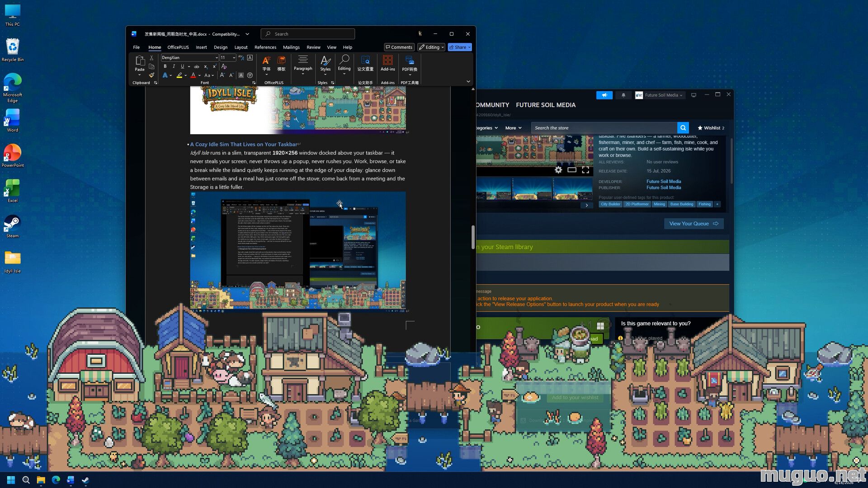Click the Phonetic Guide icon
The image size is (868, 488).
241,58
